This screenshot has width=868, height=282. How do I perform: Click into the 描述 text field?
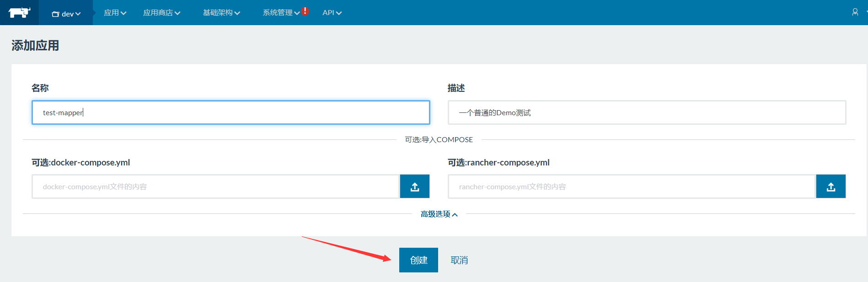click(x=646, y=112)
